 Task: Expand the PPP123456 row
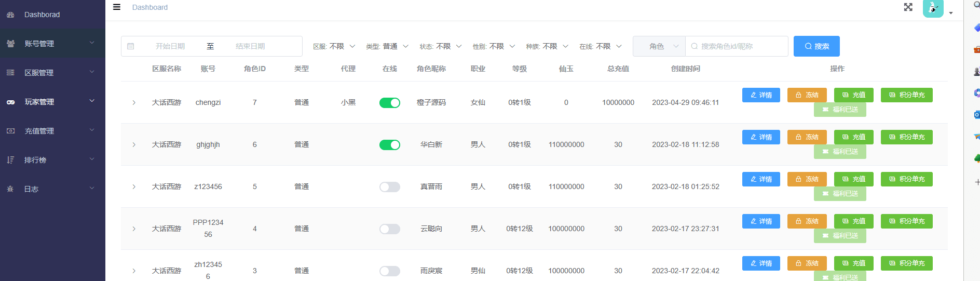pos(134,229)
